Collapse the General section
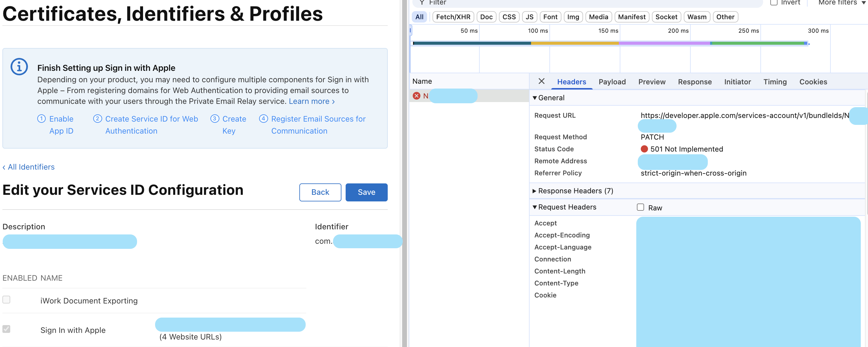 (x=535, y=98)
